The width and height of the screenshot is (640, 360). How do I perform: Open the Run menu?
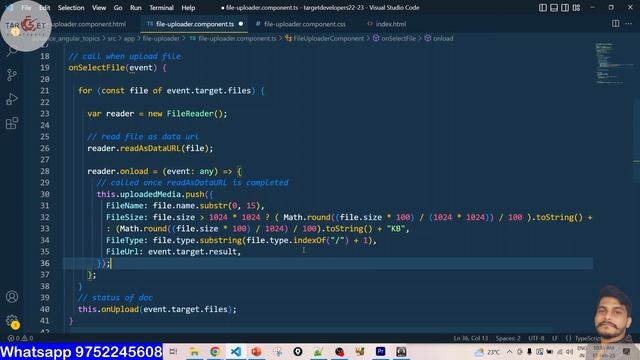click(136, 8)
